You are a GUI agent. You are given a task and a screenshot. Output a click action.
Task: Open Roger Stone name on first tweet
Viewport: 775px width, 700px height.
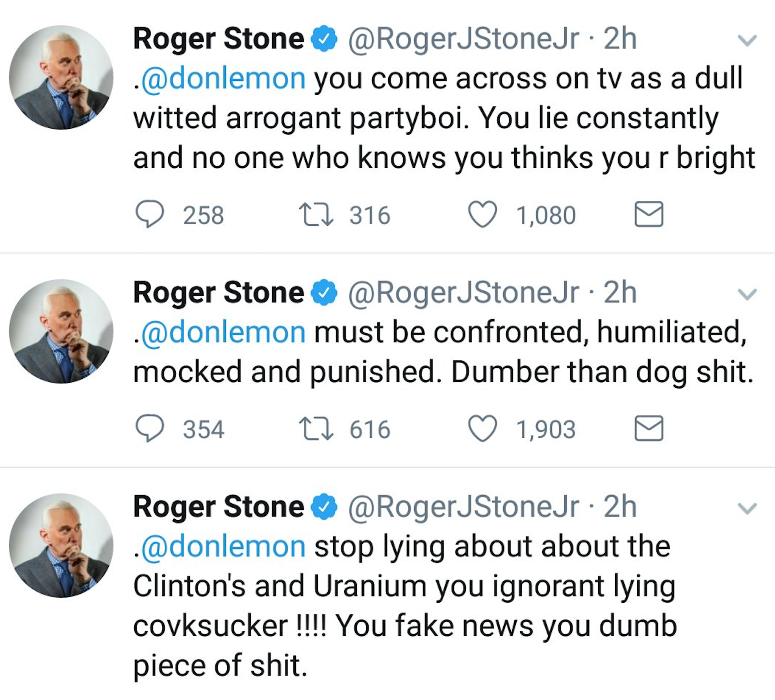pos(219,39)
